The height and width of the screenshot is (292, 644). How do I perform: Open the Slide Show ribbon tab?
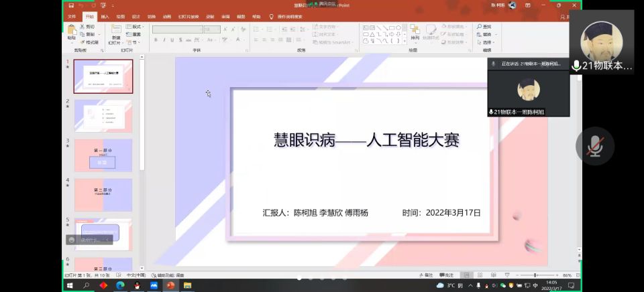point(187,16)
